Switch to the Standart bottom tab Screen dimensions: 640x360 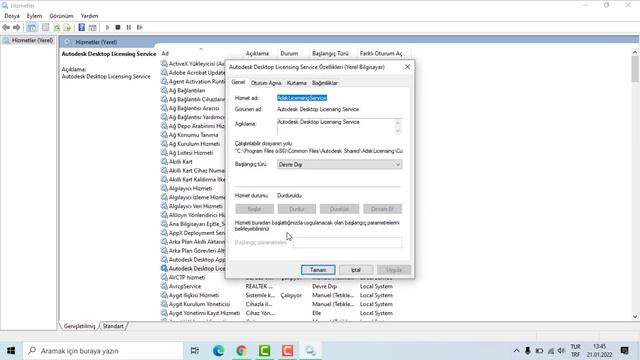[x=113, y=326]
